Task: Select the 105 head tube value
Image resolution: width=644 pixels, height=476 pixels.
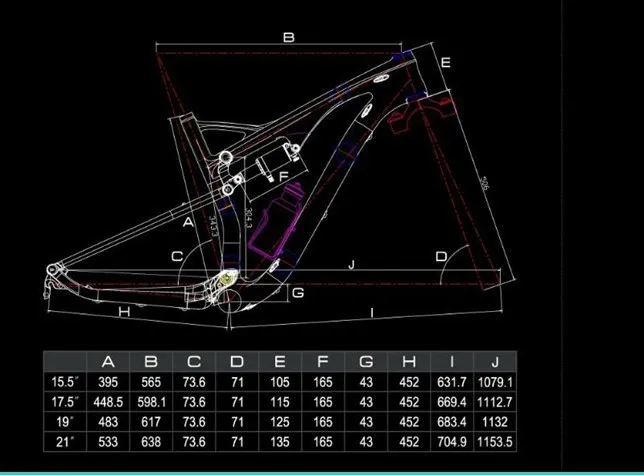Action: coord(280,382)
